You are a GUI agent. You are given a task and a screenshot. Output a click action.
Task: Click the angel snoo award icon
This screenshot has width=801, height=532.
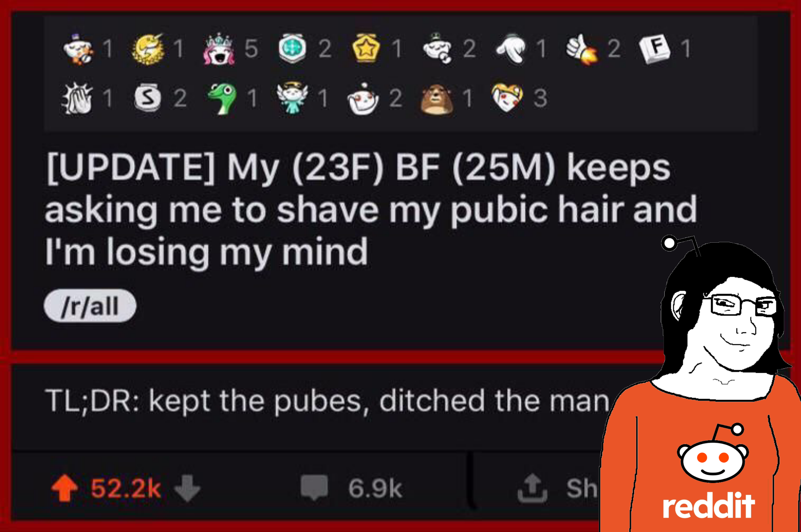(292, 98)
